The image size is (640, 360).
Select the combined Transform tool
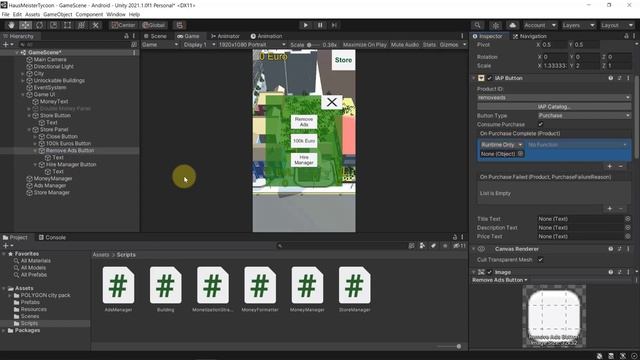[x=81, y=25]
